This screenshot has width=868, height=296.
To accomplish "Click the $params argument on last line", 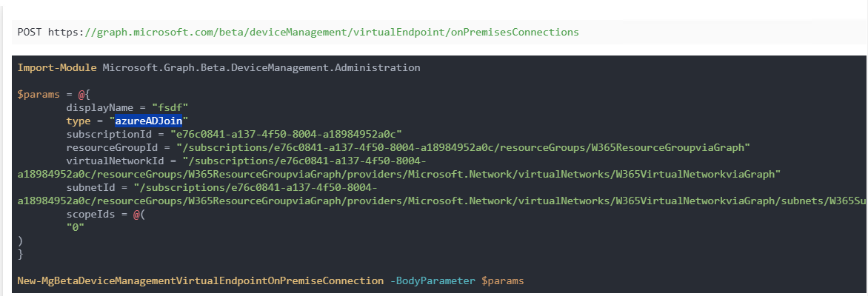I will click(x=502, y=281).
